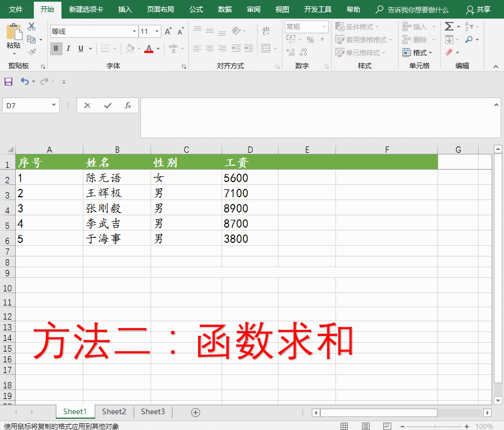Click the percent style icon

pos(310,40)
